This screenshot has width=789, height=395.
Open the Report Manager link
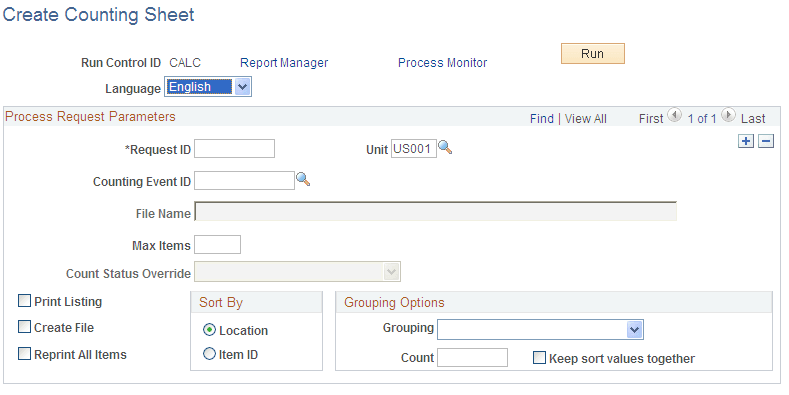[284, 63]
